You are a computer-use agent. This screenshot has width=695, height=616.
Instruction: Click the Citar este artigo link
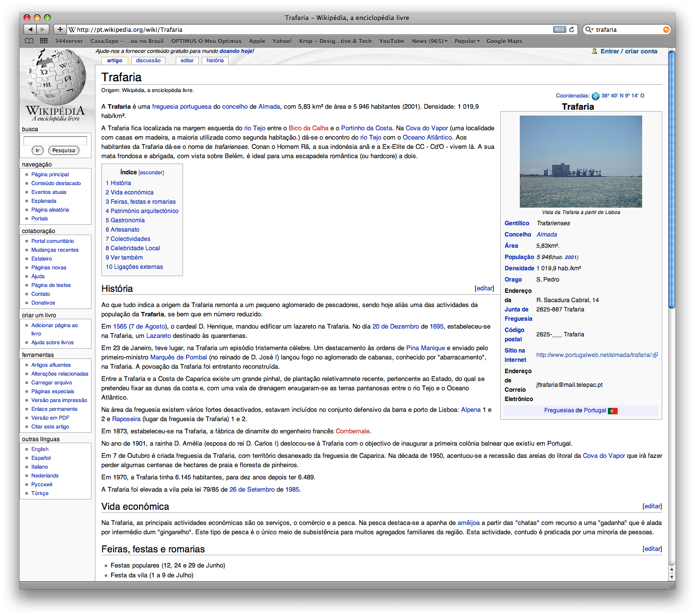pos(50,426)
